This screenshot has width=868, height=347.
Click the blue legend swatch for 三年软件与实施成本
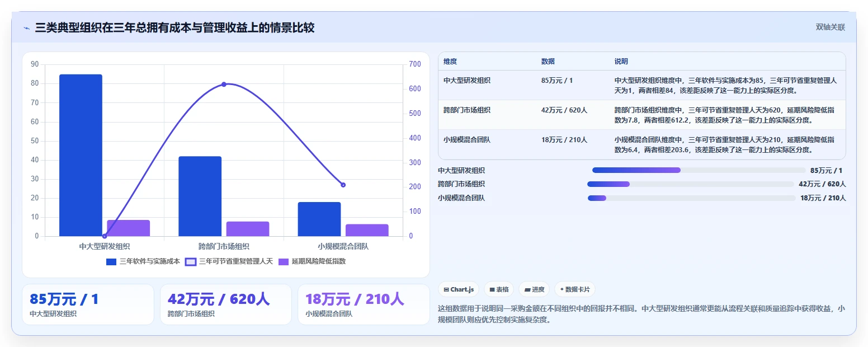(111, 261)
